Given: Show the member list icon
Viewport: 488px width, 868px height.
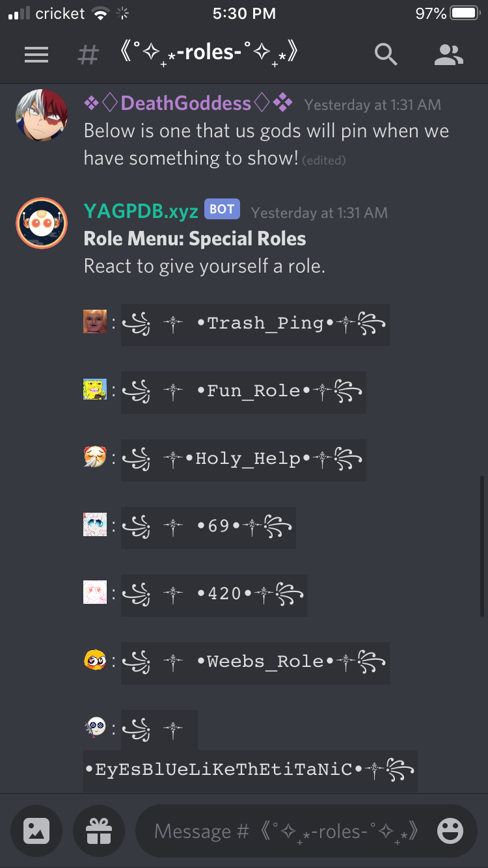Looking at the screenshot, I should tap(448, 55).
